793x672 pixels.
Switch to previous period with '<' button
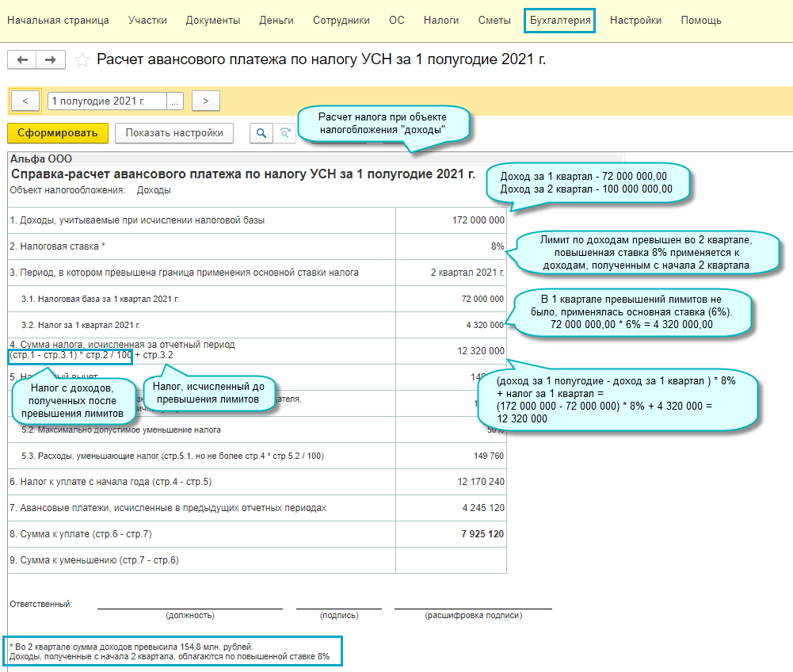point(25,101)
